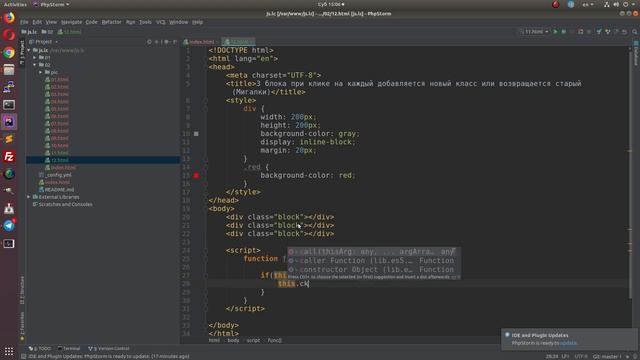The width and height of the screenshot is (640, 360).
Task: Open the Code menu
Action: coord(91,22)
